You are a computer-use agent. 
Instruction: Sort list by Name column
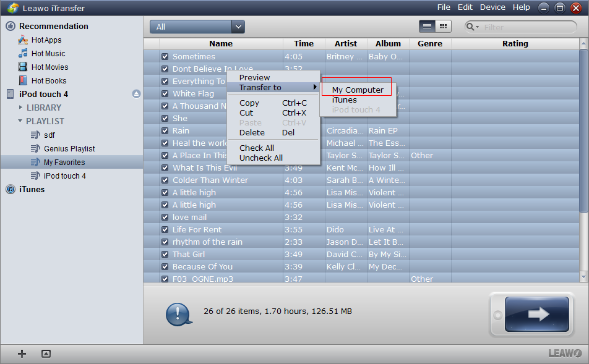(x=221, y=43)
